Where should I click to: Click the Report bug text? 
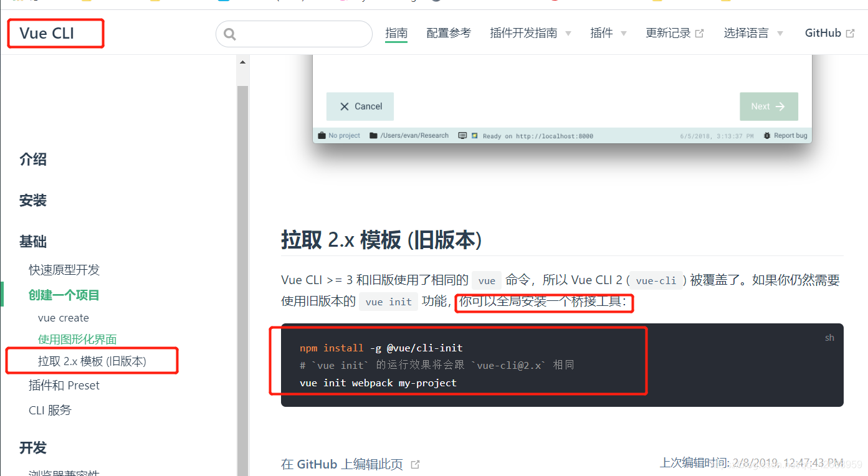pos(791,135)
